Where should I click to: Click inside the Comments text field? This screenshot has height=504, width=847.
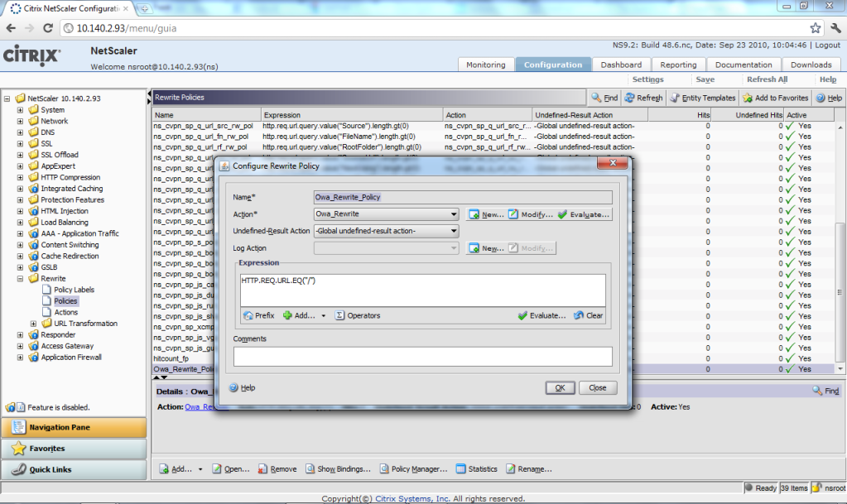point(422,356)
